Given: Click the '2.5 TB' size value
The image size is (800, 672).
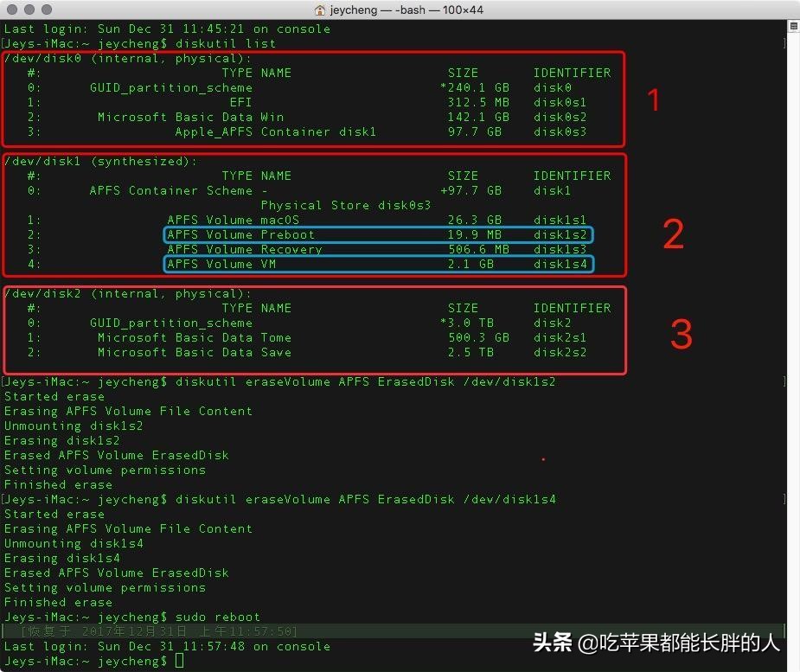Looking at the screenshot, I should [470, 353].
